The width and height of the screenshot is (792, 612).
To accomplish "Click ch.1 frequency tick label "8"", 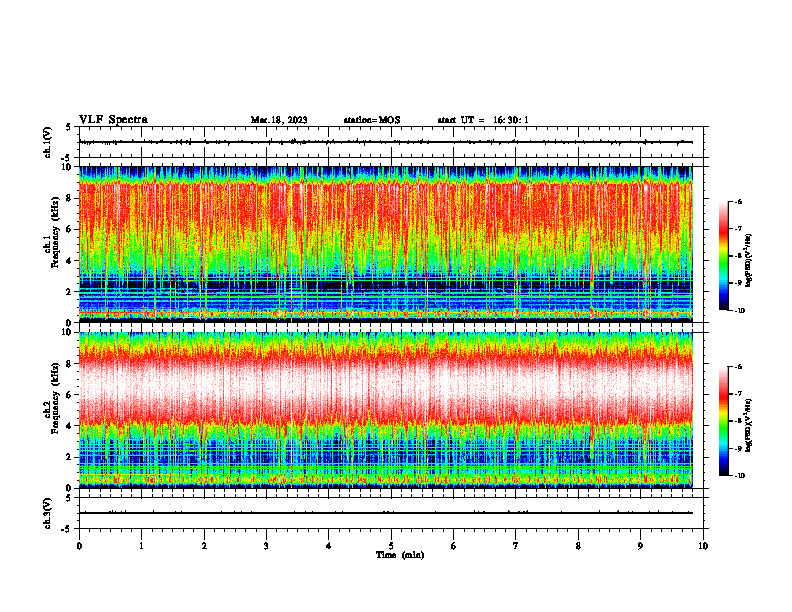I will [x=70, y=198].
